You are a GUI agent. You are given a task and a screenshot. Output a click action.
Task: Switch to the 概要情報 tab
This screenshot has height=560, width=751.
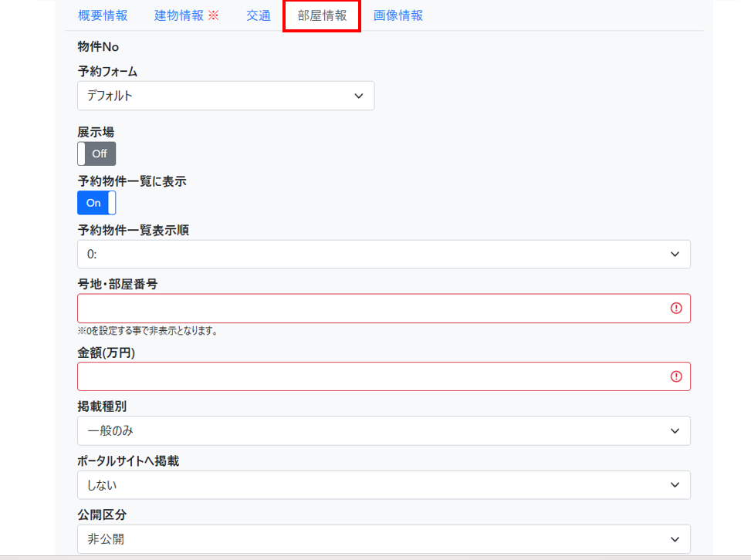click(103, 15)
